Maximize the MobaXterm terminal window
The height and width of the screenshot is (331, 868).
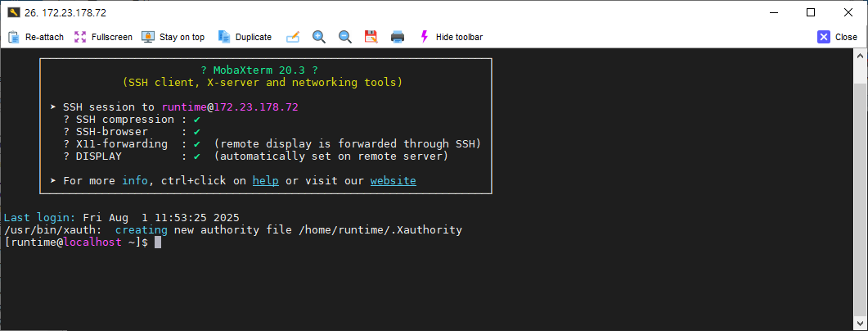coord(811,12)
